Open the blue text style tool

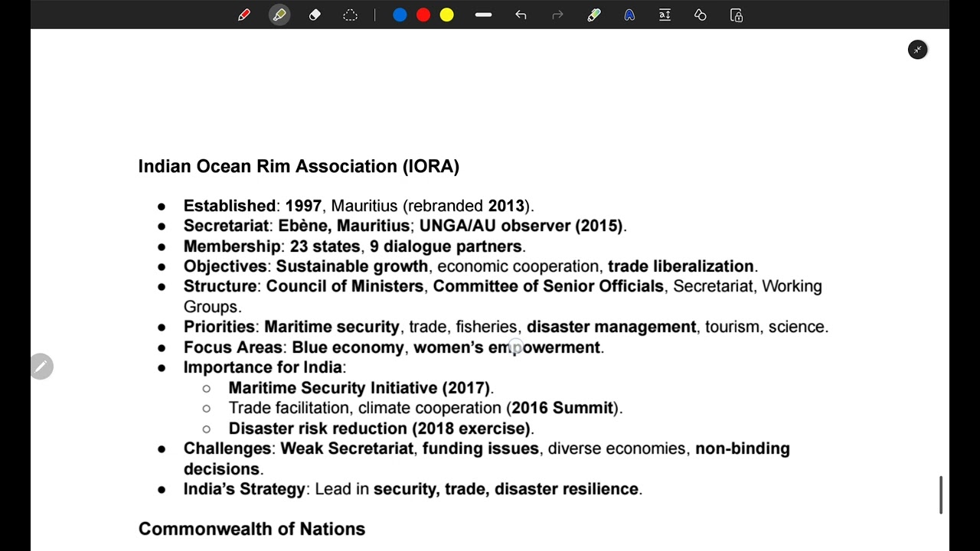[x=629, y=15]
